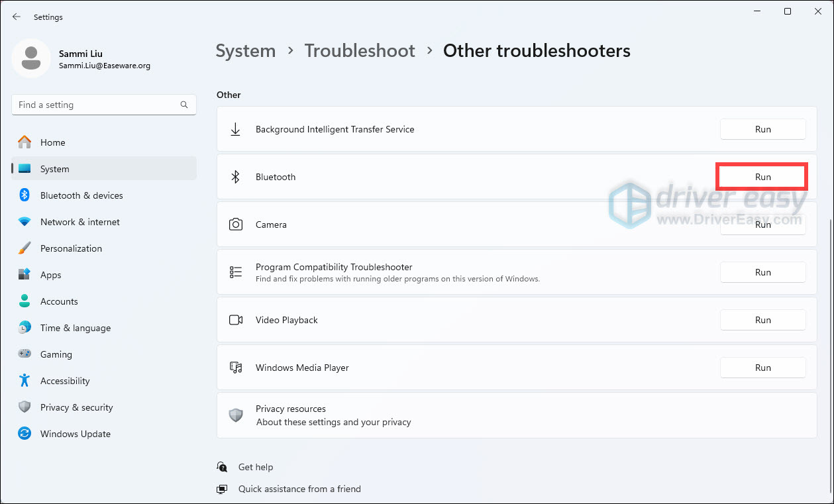Click the Gaming controller icon
The width and height of the screenshot is (834, 504).
click(25, 354)
